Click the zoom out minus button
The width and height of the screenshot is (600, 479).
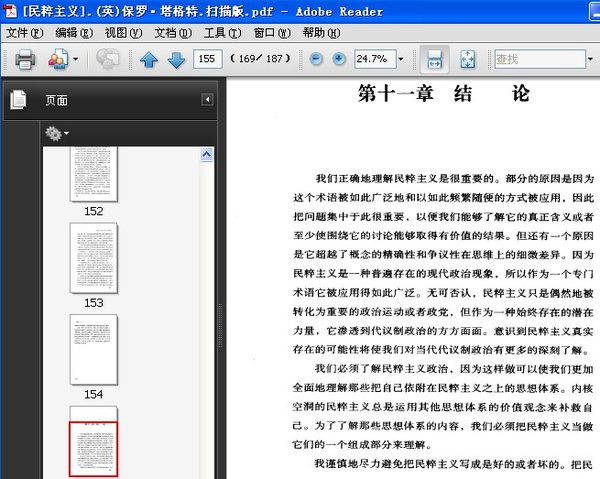316,60
